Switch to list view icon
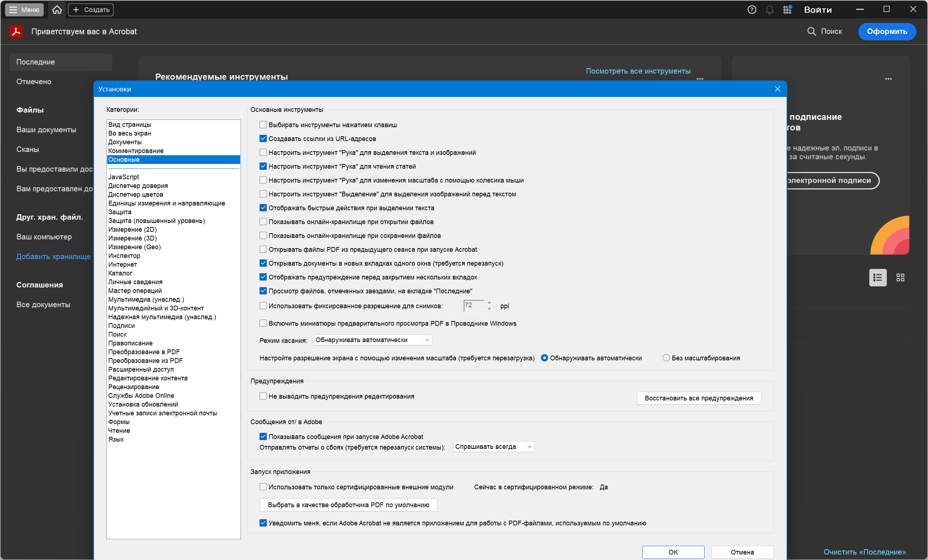This screenshot has height=560, width=928. (x=877, y=278)
